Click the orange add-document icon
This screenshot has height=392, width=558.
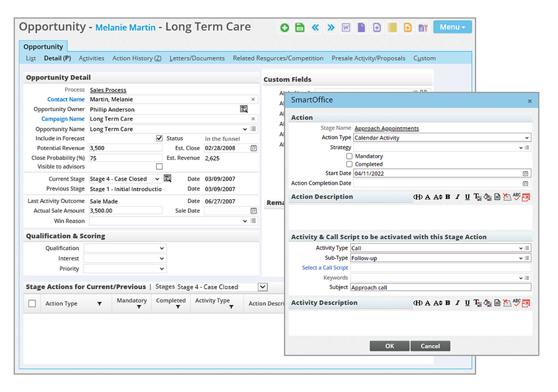tap(407, 27)
